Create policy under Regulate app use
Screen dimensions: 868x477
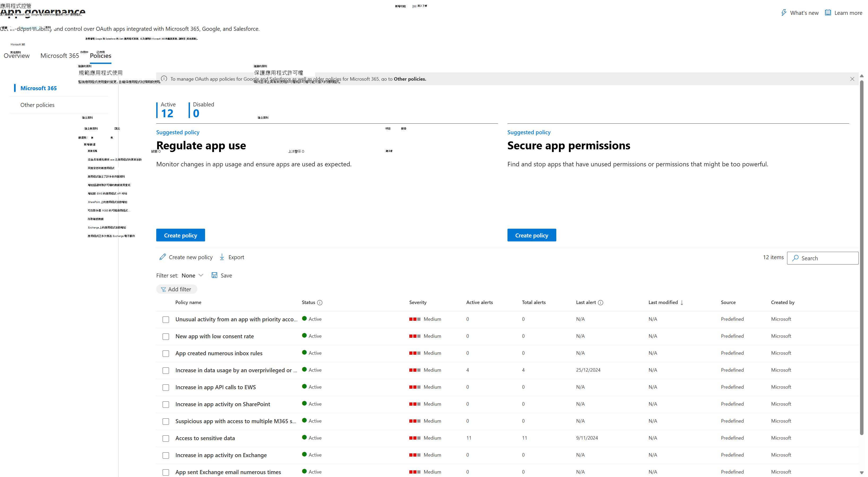tap(181, 235)
